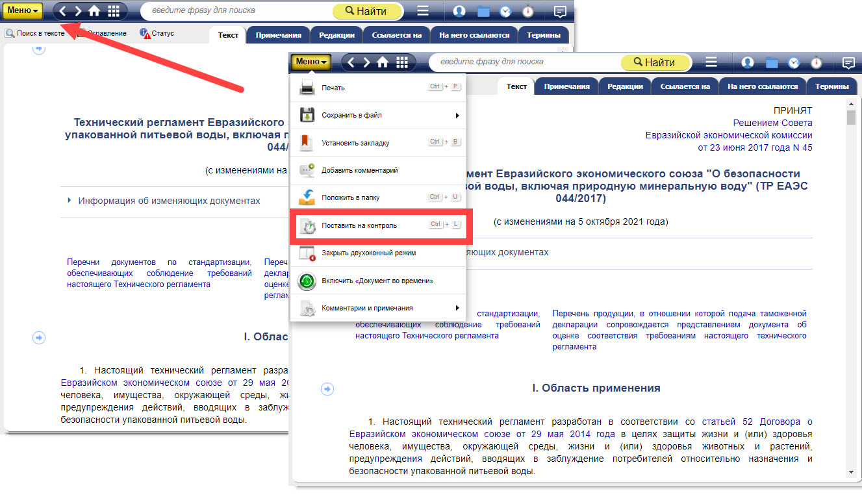
Task: Click the home icon in back window
Action: point(95,10)
